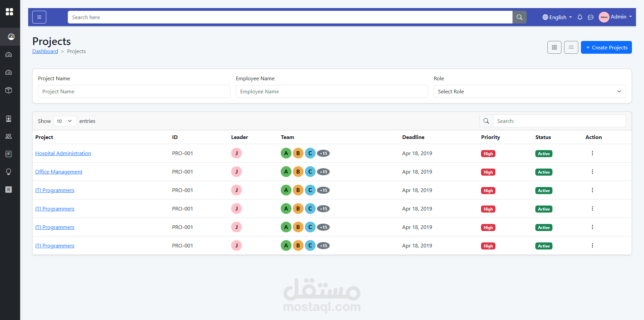Click the High priority badge for Office Management

coord(488,172)
